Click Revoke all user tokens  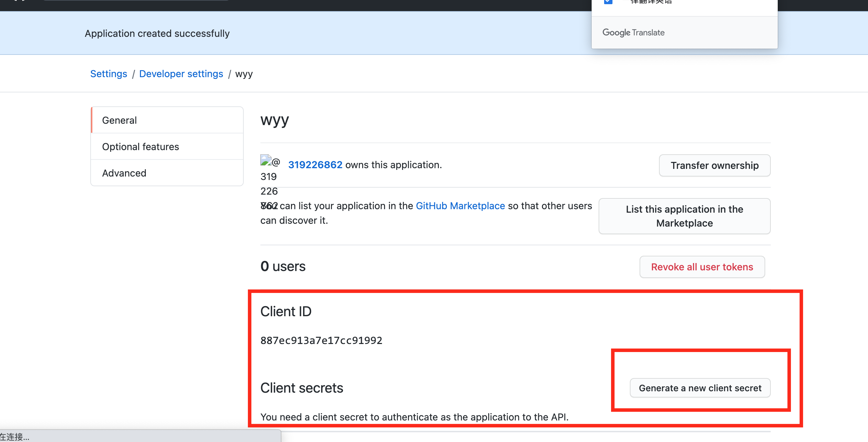pyautogui.click(x=702, y=267)
